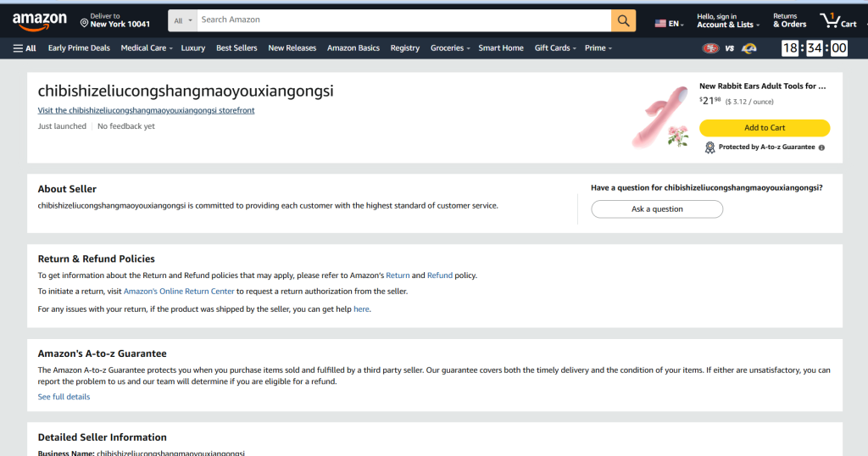Click the Amazon logo
This screenshot has width=868, height=456.
(x=41, y=20)
